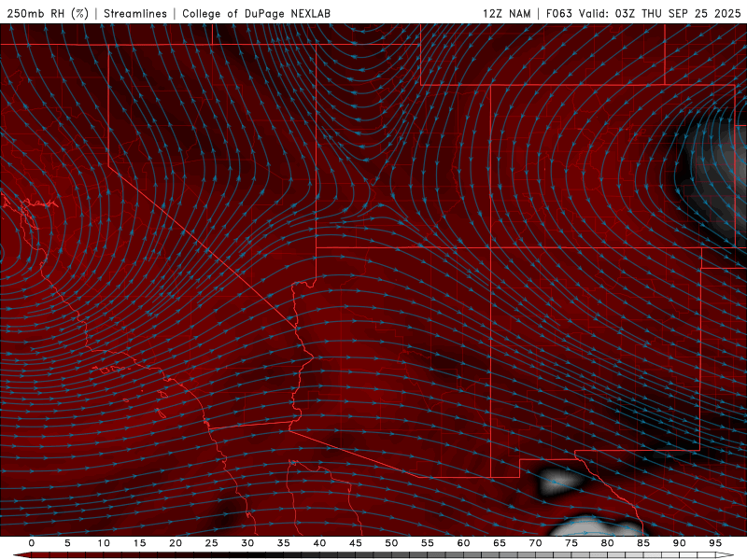Click the colorbar label "75"
Screen dimensions: 747x560
(571, 543)
